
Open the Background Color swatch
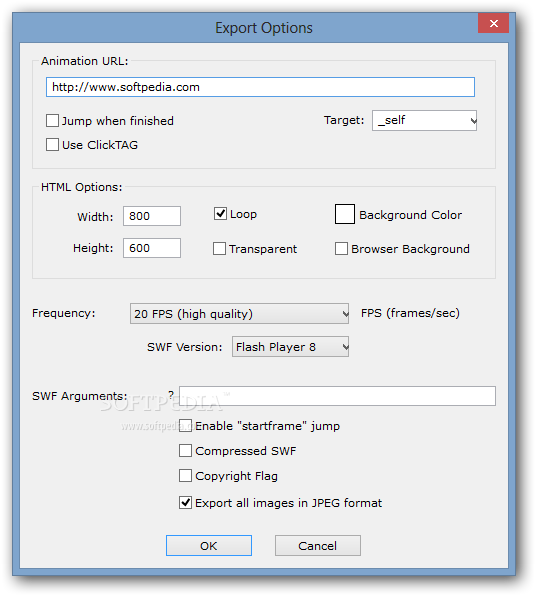(x=345, y=214)
